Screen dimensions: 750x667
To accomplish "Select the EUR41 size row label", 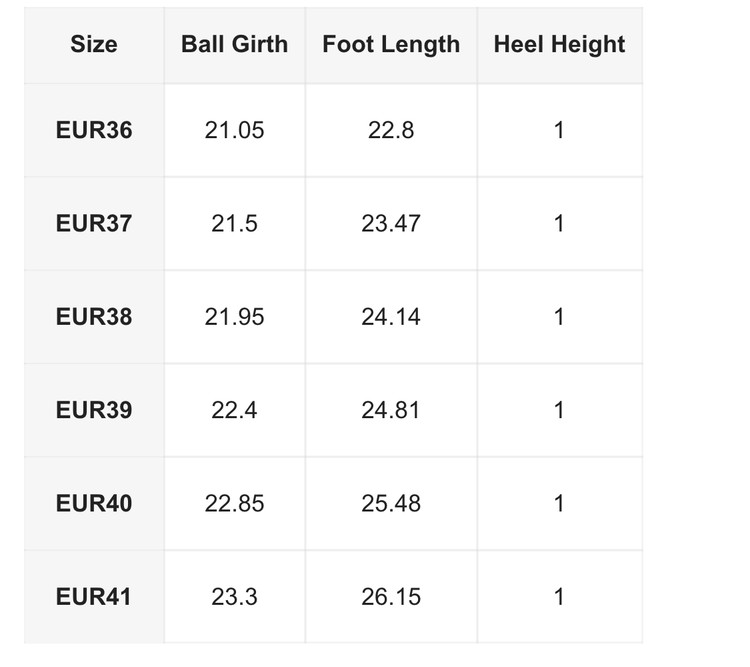I will pos(94,597).
